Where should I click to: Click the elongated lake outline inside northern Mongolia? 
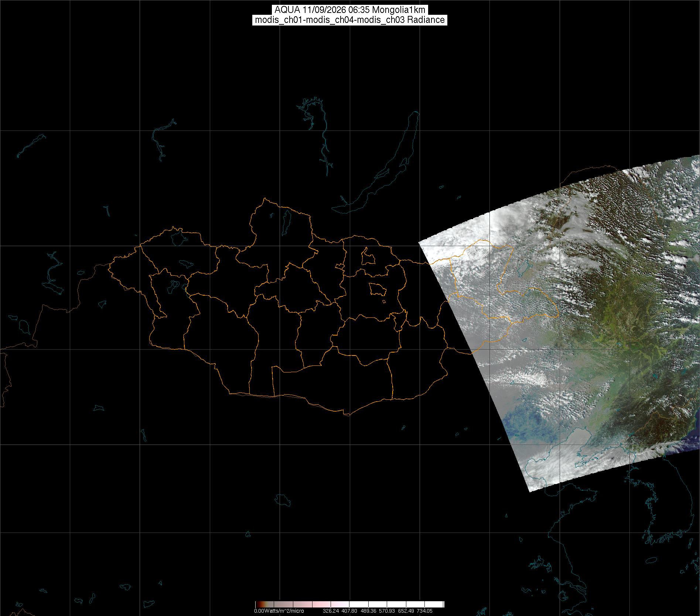(286, 220)
